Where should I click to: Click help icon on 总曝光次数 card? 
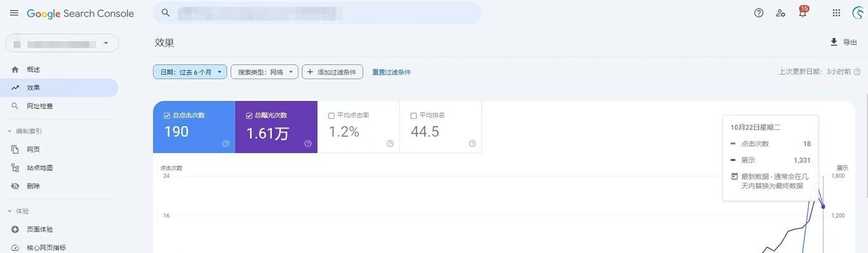(308, 144)
